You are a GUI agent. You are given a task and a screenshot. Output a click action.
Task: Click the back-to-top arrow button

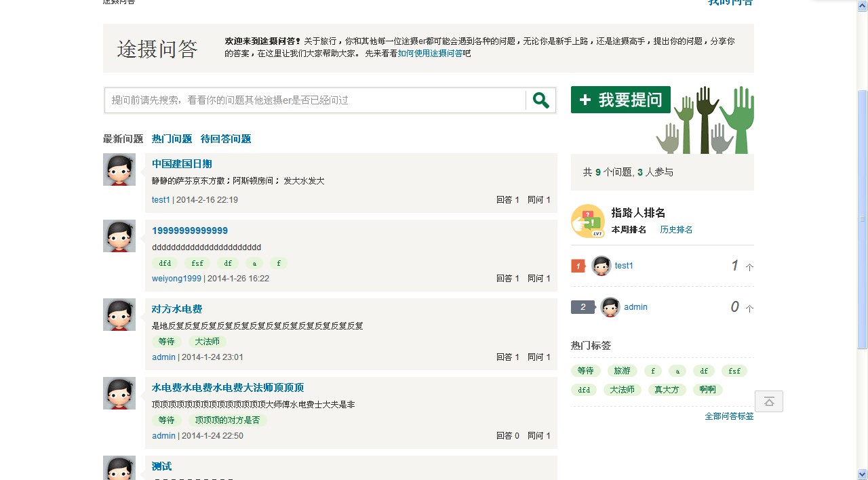coord(769,401)
